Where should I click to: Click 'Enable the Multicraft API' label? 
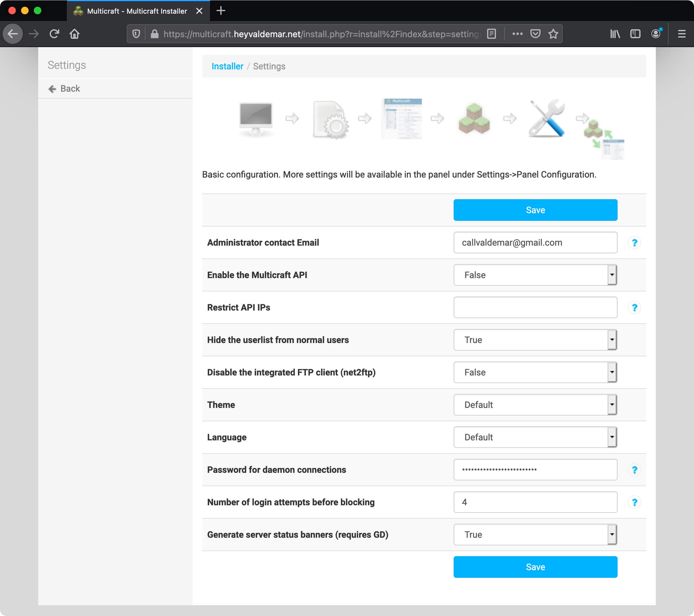tap(257, 275)
